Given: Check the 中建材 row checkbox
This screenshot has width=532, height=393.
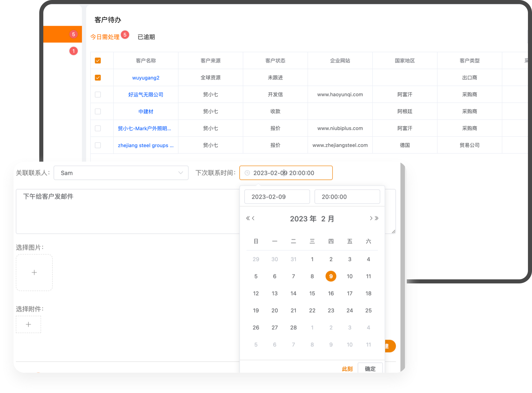Looking at the screenshot, I should pyautogui.click(x=98, y=112).
